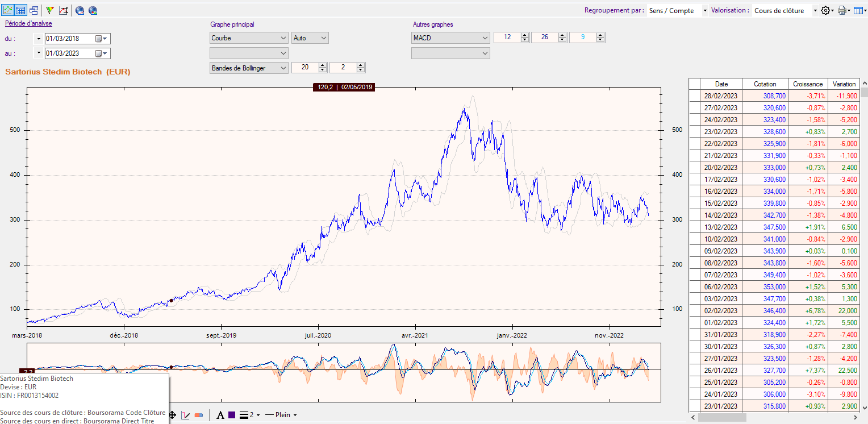The height and width of the screenshot is (424, 868).
Task: Click the draw line pencil tool
Action: click(x=185, y=415)
